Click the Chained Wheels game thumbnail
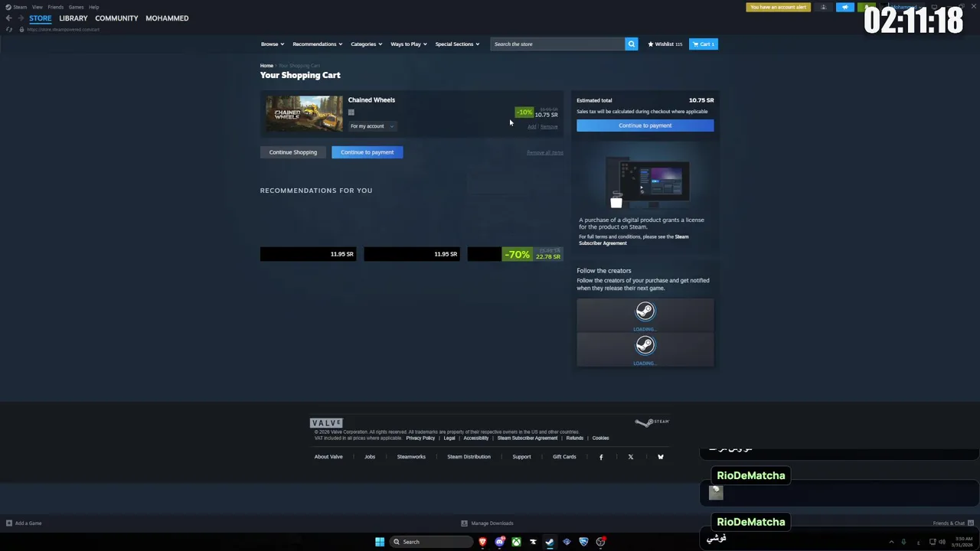 (x=304, y=113)
